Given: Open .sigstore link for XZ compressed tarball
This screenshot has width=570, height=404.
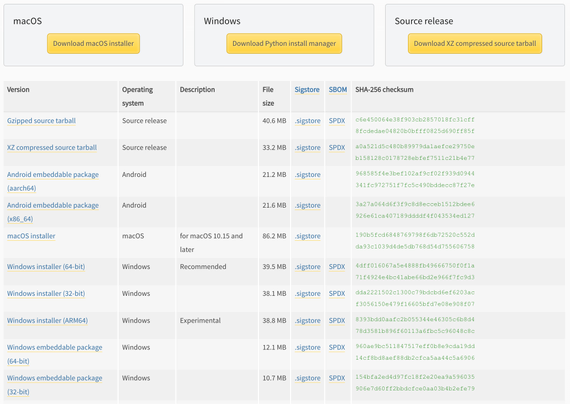Looking at the screenshot, I should click(308, 148).
